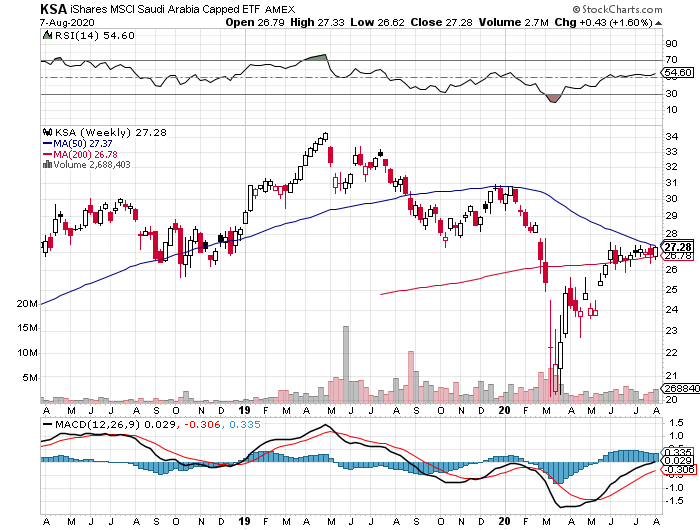
Task: Click the Open 26.79 value
Action: [x=255, y=22]
